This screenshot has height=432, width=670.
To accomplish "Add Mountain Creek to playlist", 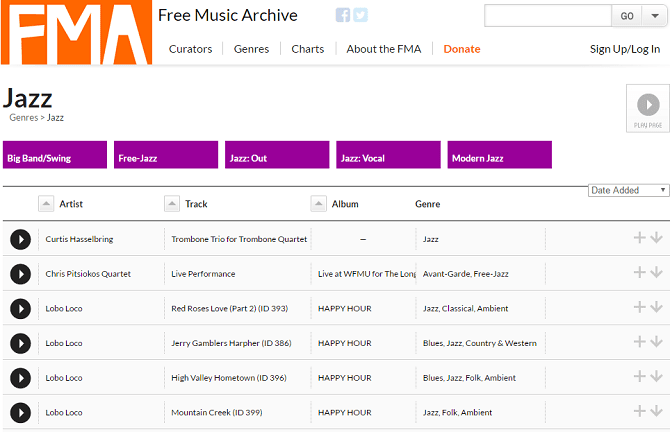I will pyautogui.click(x=639, y=411).
